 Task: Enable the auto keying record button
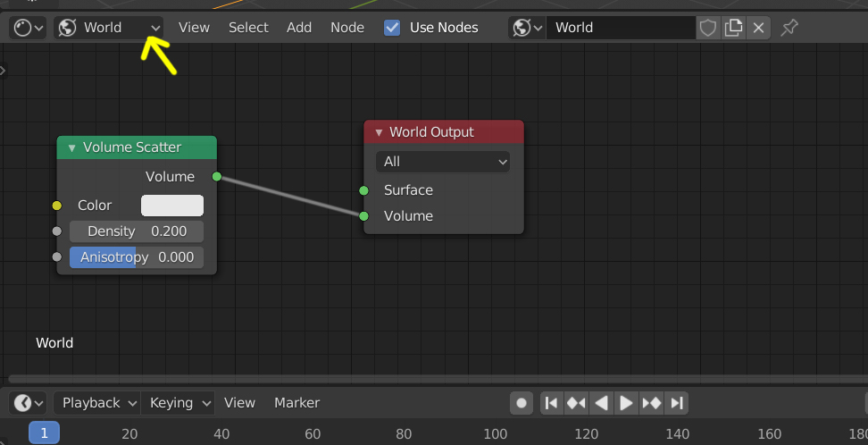522,403
